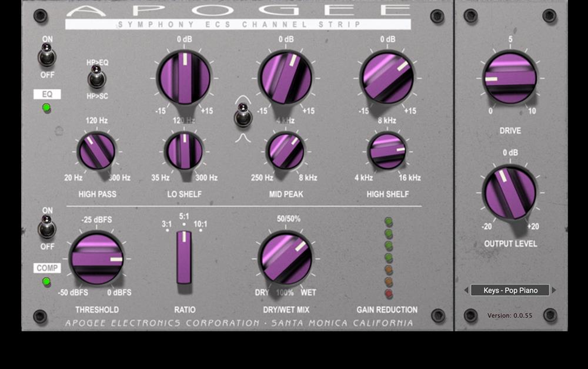Click the Lo Shelf gain knob

pyautogui.click(x=184, y=78)
